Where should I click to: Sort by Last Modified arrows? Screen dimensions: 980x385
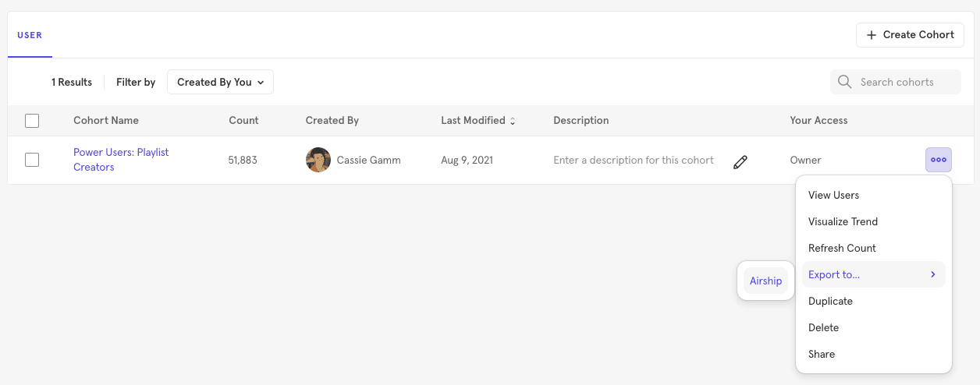(513, 121)
